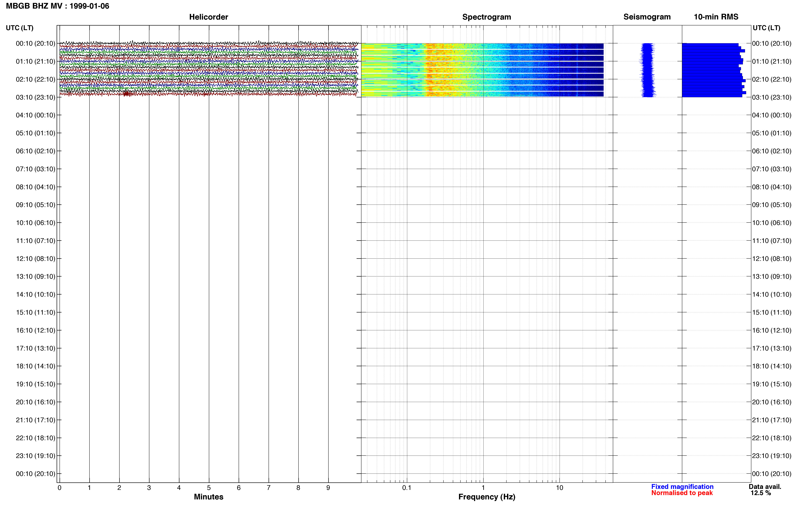
Task: Click the blue seismogram waveform trace
Action: (648, 70)
